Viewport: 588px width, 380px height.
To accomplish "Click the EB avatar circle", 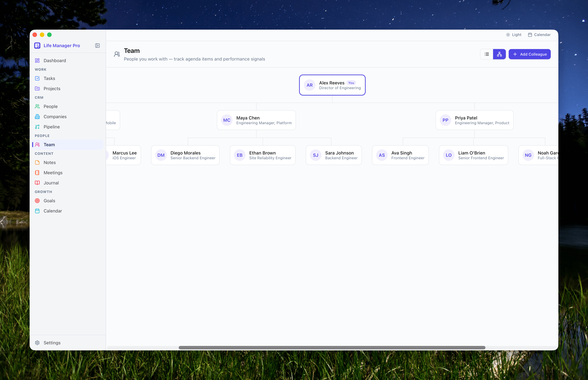I will point(240,155).
